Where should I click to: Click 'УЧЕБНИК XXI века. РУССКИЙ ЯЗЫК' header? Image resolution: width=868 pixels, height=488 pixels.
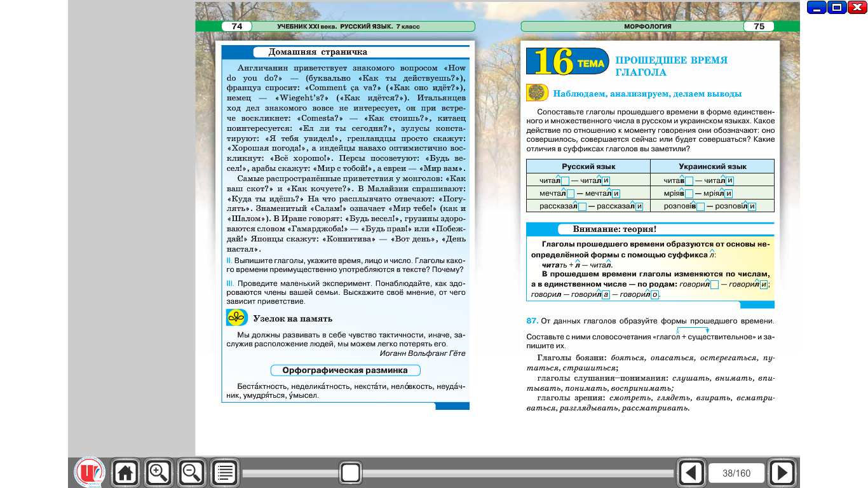point(348,26)
